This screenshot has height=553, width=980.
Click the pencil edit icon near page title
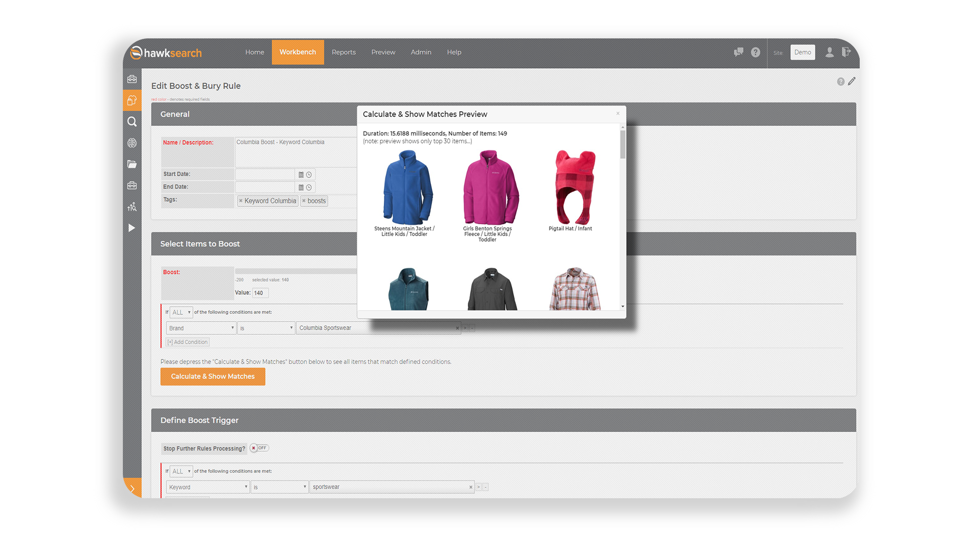click(x=852, y=81)
